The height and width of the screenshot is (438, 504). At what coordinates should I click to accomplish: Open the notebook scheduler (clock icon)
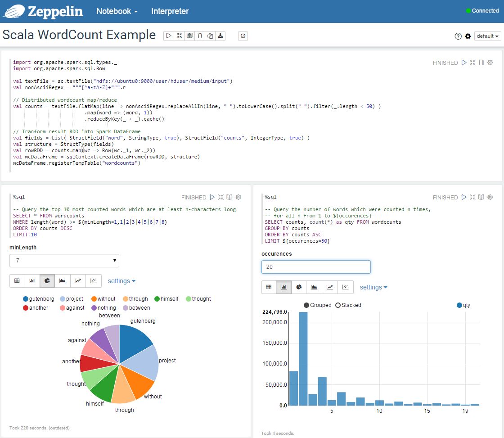[243, 36]
